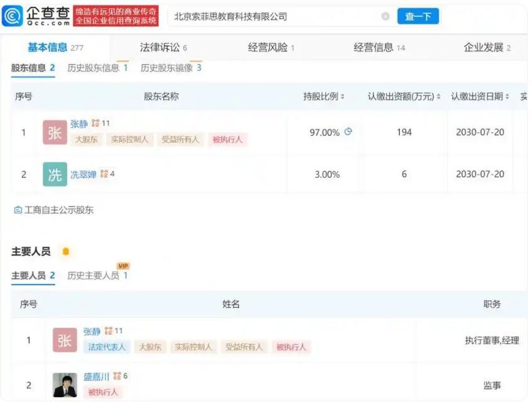Switch to the 法律诉讼 tab
Screen dimensions: 532x407
coord(163,48)
